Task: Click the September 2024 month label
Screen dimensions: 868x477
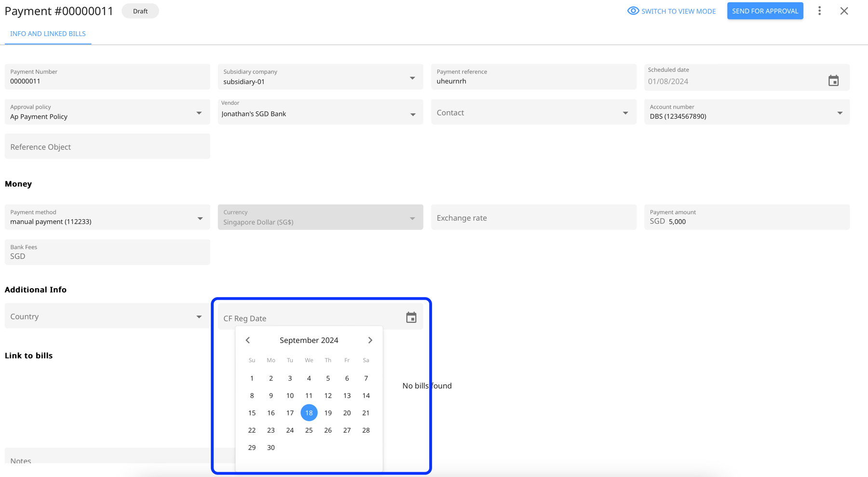Action: point(309,340)
